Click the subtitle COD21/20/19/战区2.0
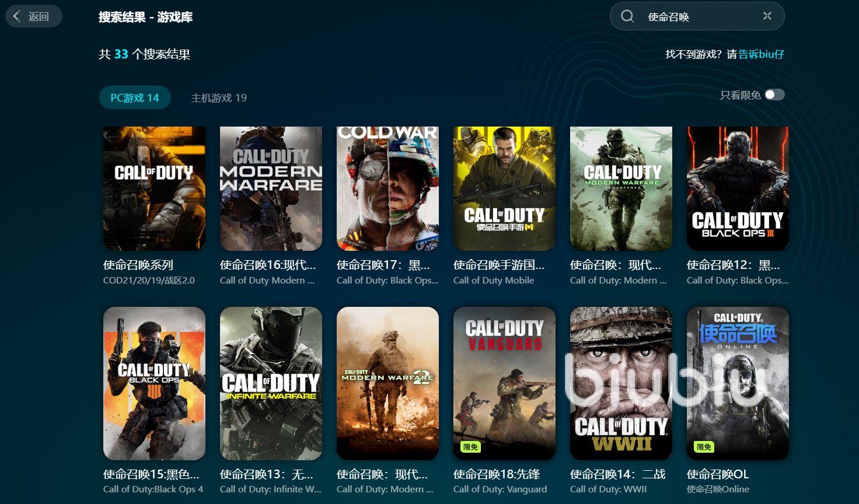Viewport: 859px width, 504px height. [149, 281]
